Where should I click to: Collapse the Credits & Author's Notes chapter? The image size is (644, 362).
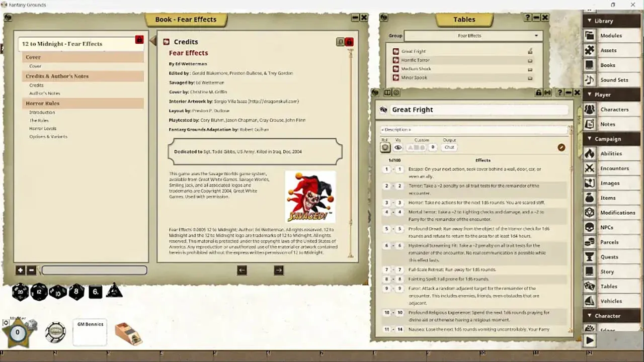(x=83, y=76)
